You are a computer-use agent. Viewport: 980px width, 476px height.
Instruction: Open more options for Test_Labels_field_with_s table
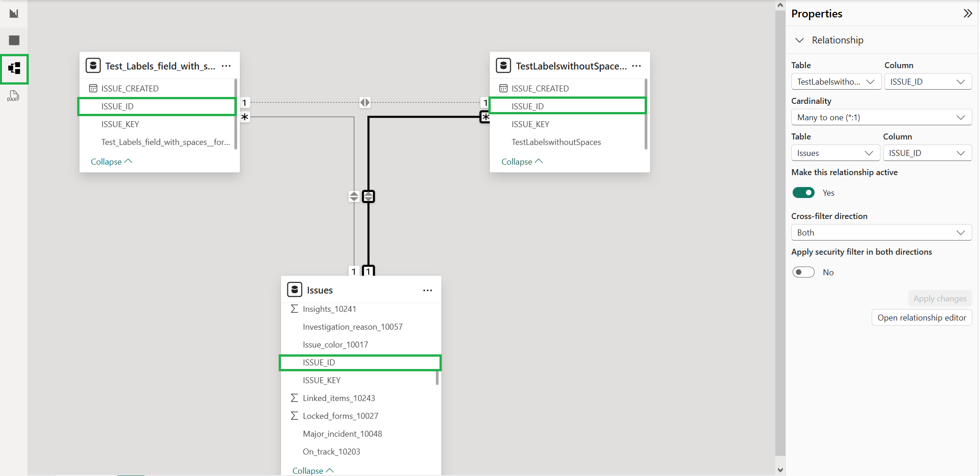click(226, 66)
